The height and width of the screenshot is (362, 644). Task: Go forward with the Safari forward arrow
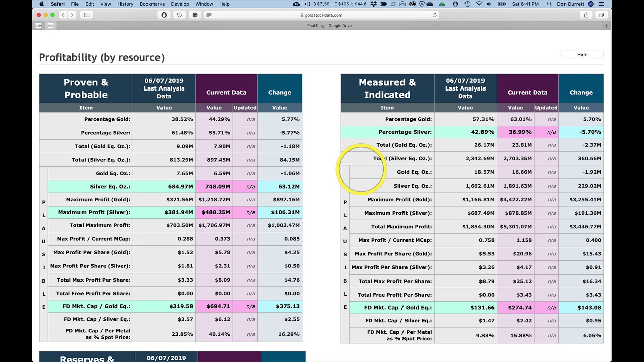[72, 15]
